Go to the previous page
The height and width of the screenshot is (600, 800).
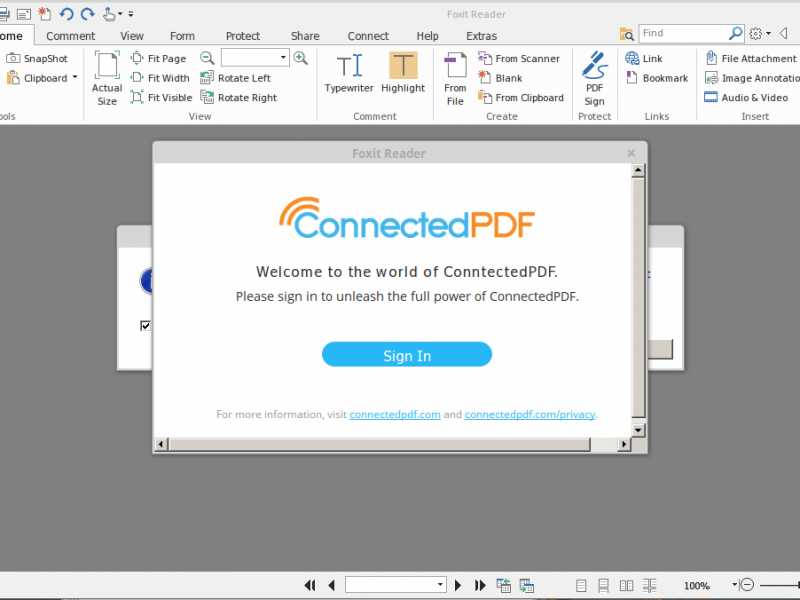[x=331, y=585]
